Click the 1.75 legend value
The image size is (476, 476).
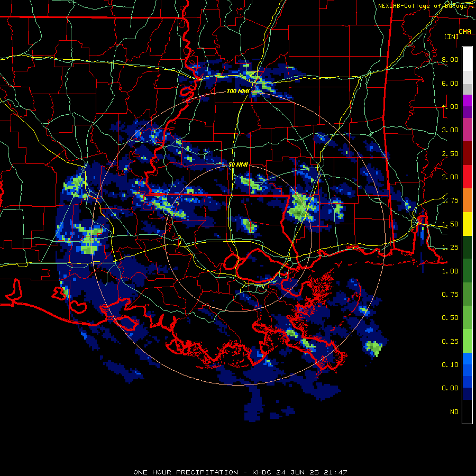tap(450, 200)
